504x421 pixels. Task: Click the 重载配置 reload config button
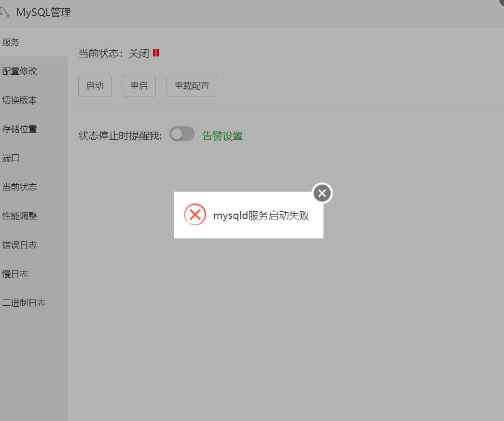coord(192,86)
